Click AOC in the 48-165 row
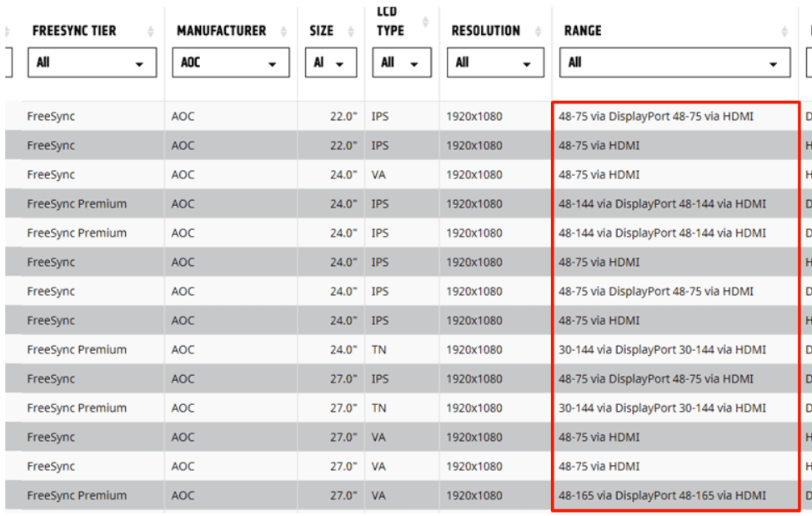812x516 pixels. 183,495
